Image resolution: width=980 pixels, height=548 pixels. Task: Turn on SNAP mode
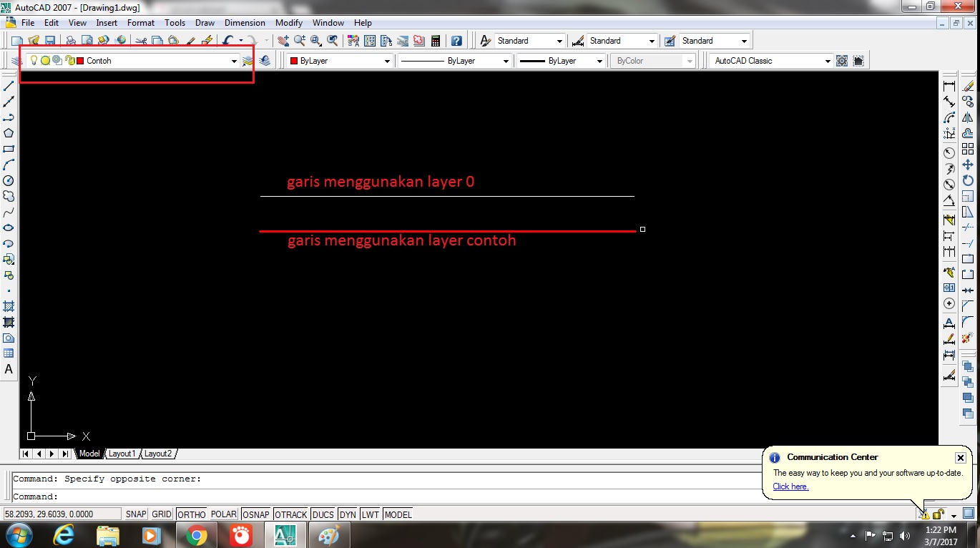click(135, 514)
